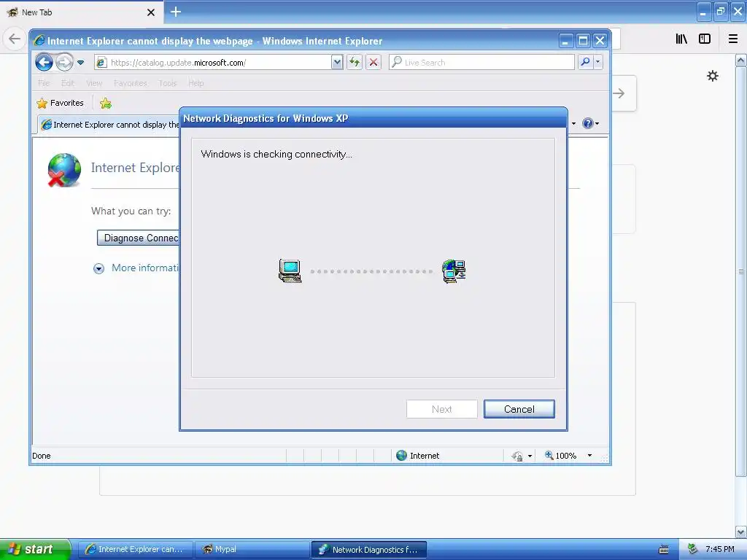747x560 pixels.
Task: Click Mypal scrollbar up arrow
Action: (x=741, y=60)
